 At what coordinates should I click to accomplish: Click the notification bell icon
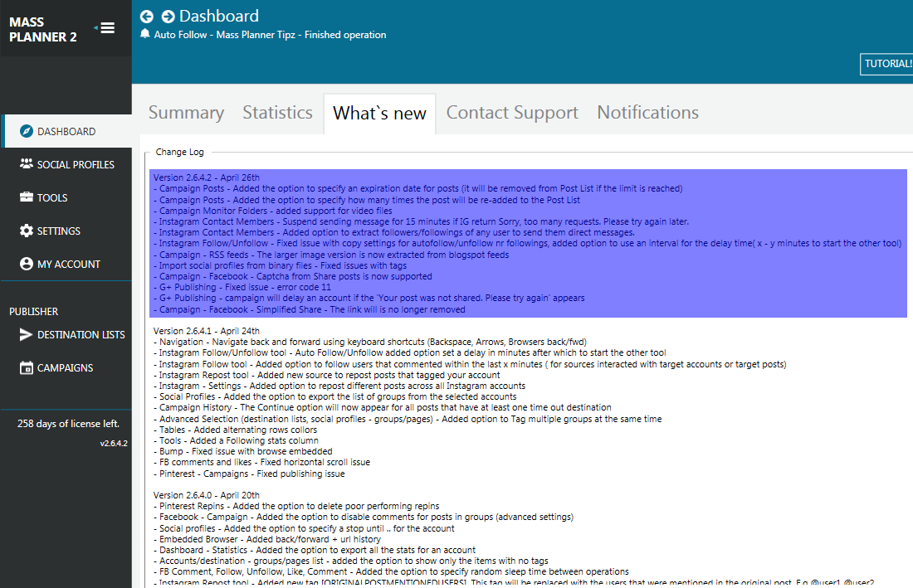tap(145, 35)
